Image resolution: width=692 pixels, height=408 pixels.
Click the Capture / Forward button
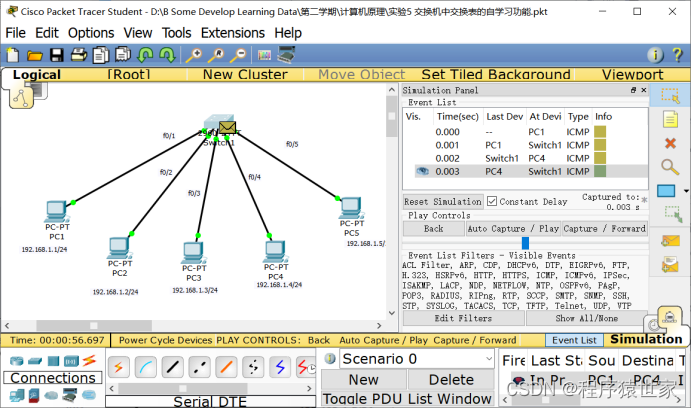coord(605,229)
